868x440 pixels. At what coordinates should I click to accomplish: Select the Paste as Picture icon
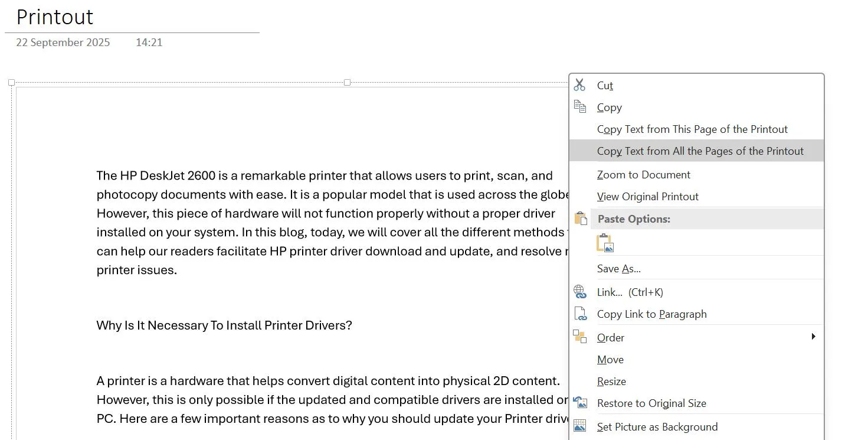point(605,243)
